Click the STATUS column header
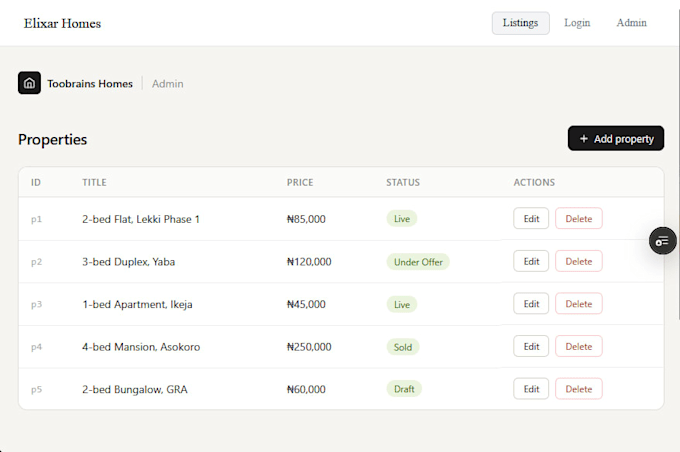This screenshot has width=680, height=452. [x=403, y=182]
